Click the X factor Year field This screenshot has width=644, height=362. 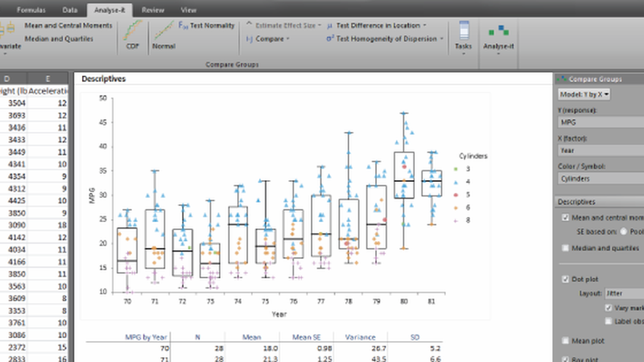click(x=601, y=150)
